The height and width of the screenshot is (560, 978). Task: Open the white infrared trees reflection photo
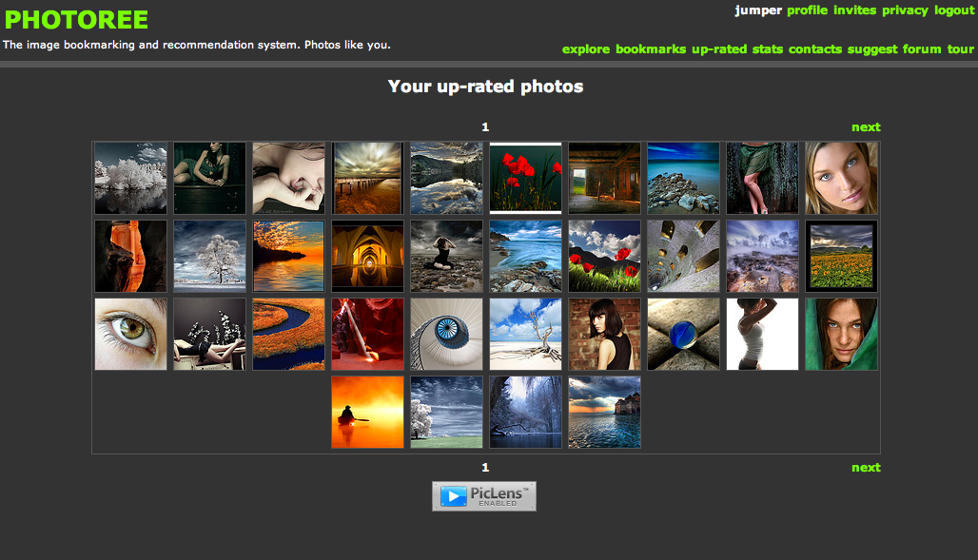[131, 179]
